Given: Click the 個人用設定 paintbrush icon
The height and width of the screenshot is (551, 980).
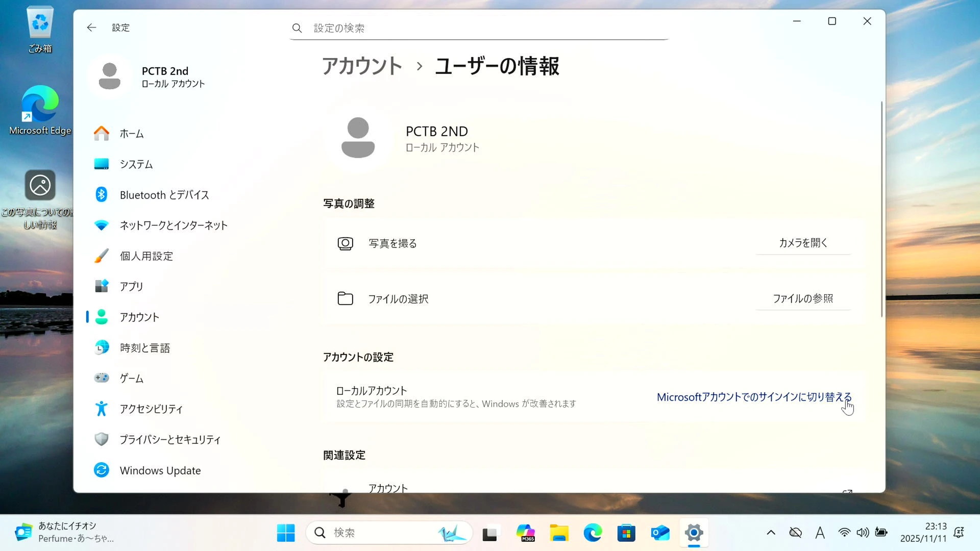Looking at the screenshot, I should tap(101, 256).
